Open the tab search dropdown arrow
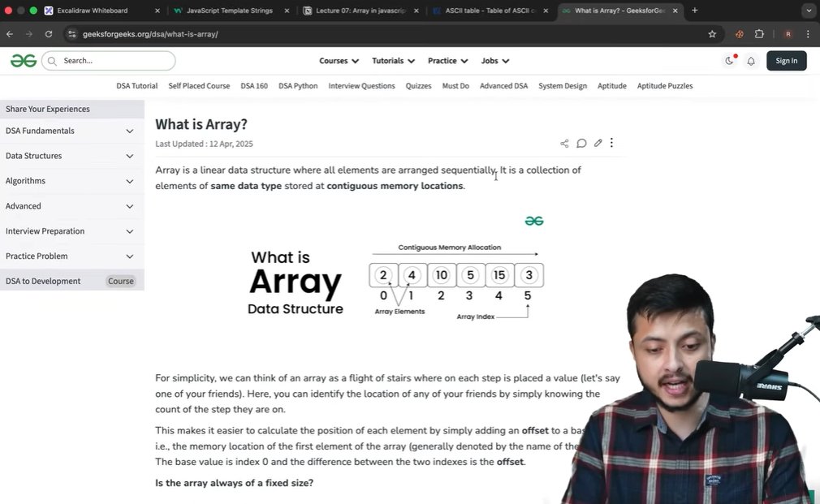The width and height of the screenshot is (820, 504). (x=809, y=11)
